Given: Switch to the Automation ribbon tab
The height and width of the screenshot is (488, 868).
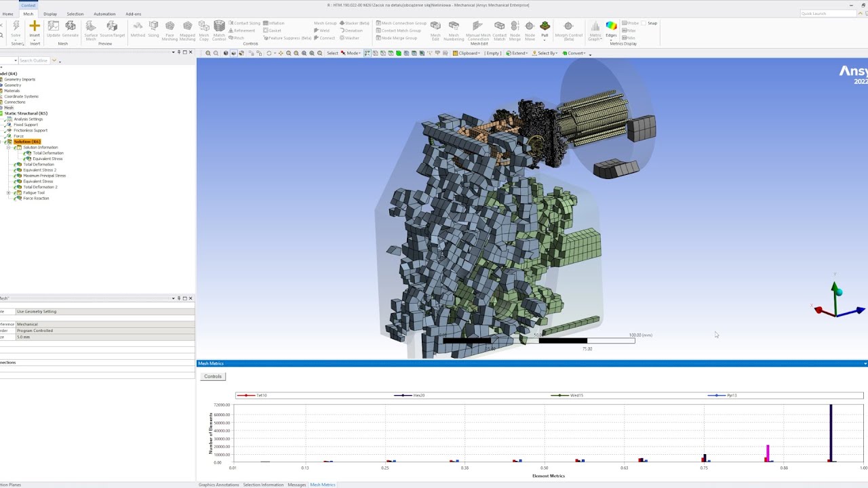Looking at the screenshot, I should pyautogui.click(x=104, y=14).
